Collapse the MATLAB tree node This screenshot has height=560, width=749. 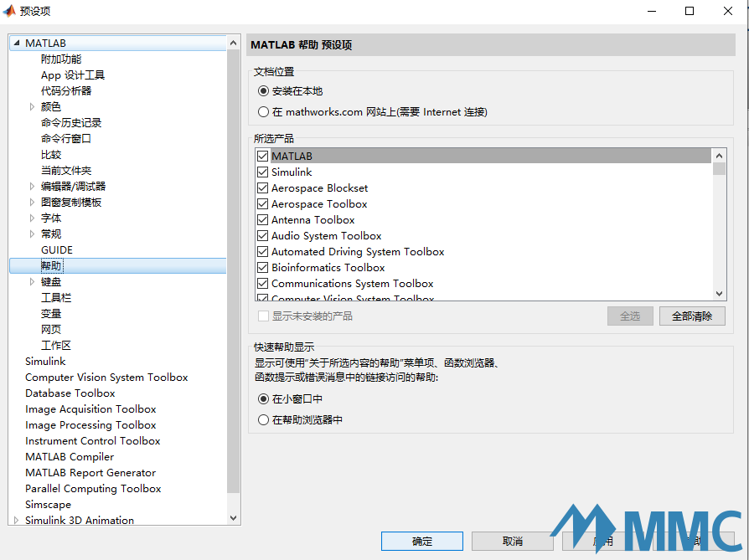click(x=17, y=43)
